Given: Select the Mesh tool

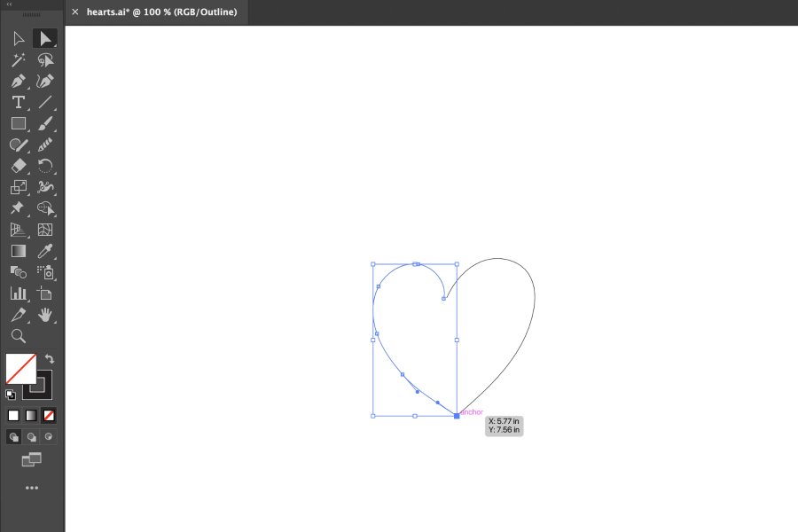Looking at the screenshot, I should (45, 231).
